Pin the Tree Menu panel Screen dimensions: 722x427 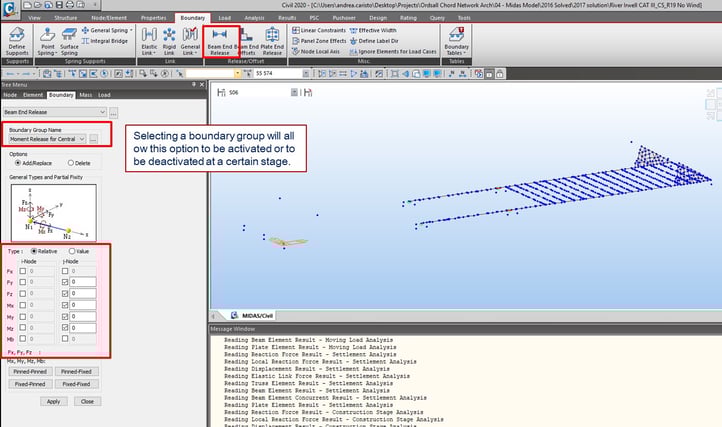(194, 85)
